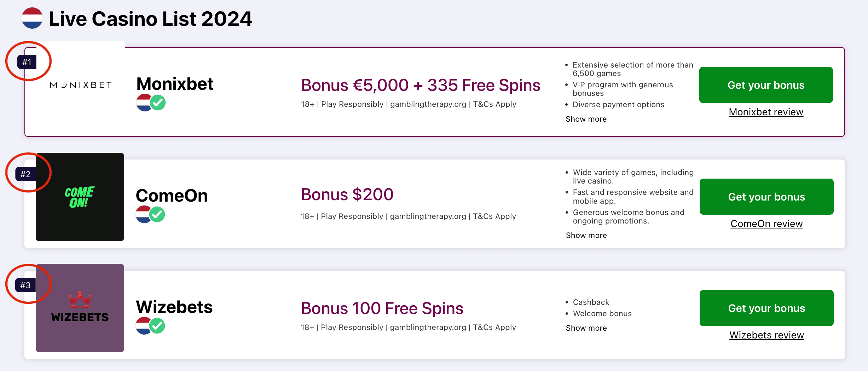This screenshot has width=868, height=371.
Task: Expand Show more for Wizebets features
Action: pos(586,328)
